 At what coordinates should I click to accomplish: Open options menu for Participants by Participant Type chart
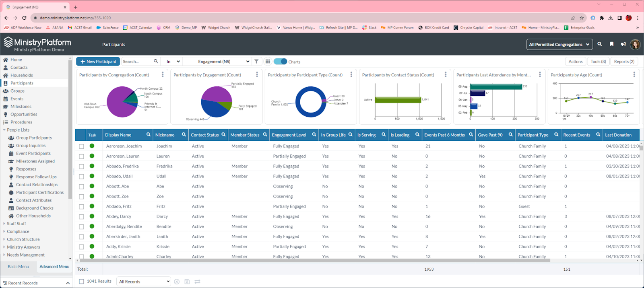351,74
